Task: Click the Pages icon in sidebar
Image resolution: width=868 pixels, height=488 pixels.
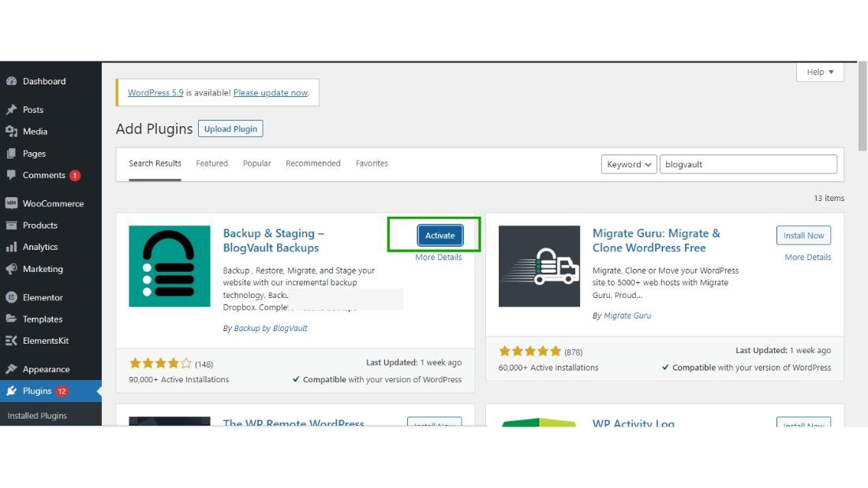Action: tap(11, 153)
